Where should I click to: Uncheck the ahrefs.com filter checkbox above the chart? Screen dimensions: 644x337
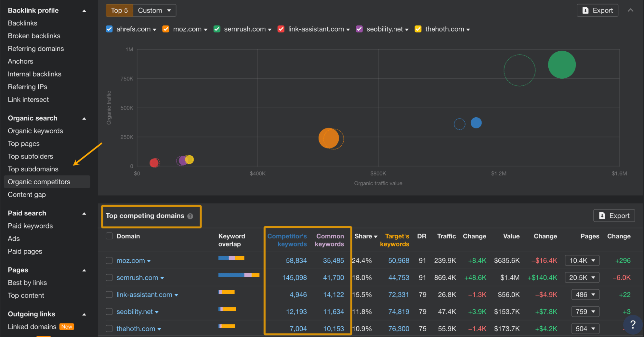[109, 29]
